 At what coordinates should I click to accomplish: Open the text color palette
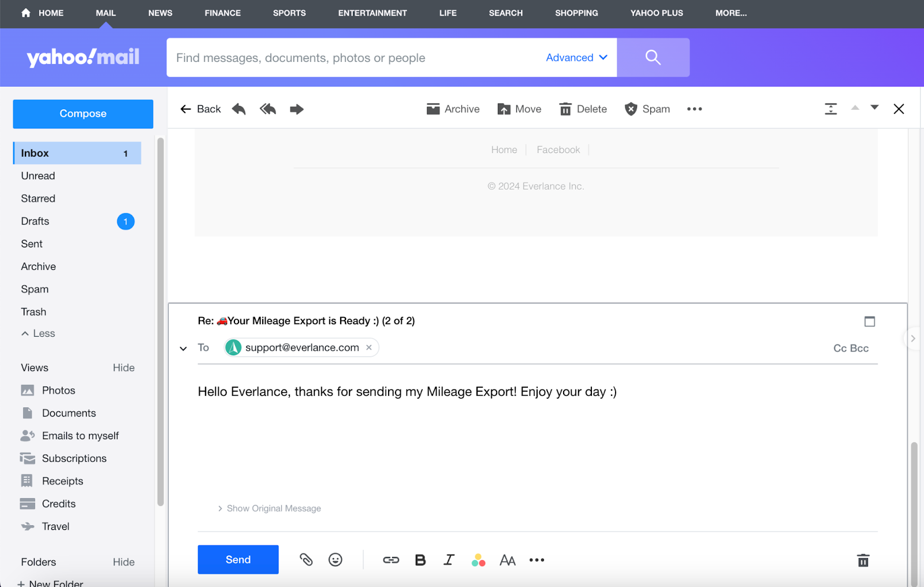tap(478, 560)
